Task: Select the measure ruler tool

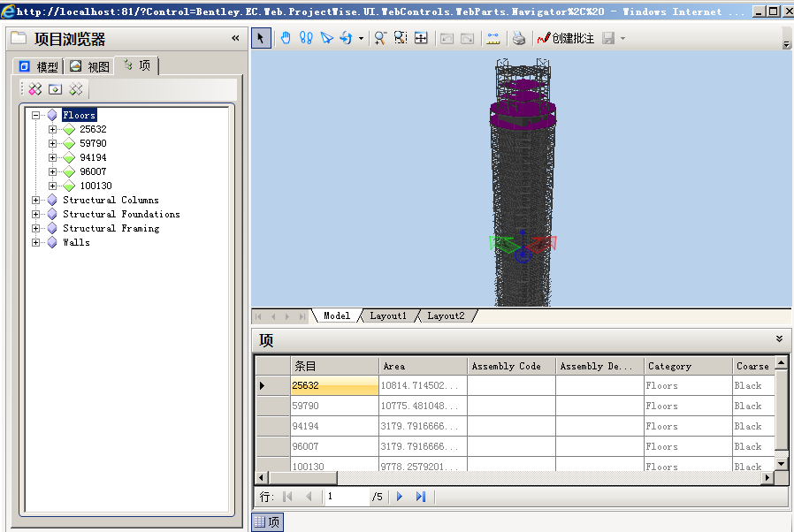Action: 493,38
